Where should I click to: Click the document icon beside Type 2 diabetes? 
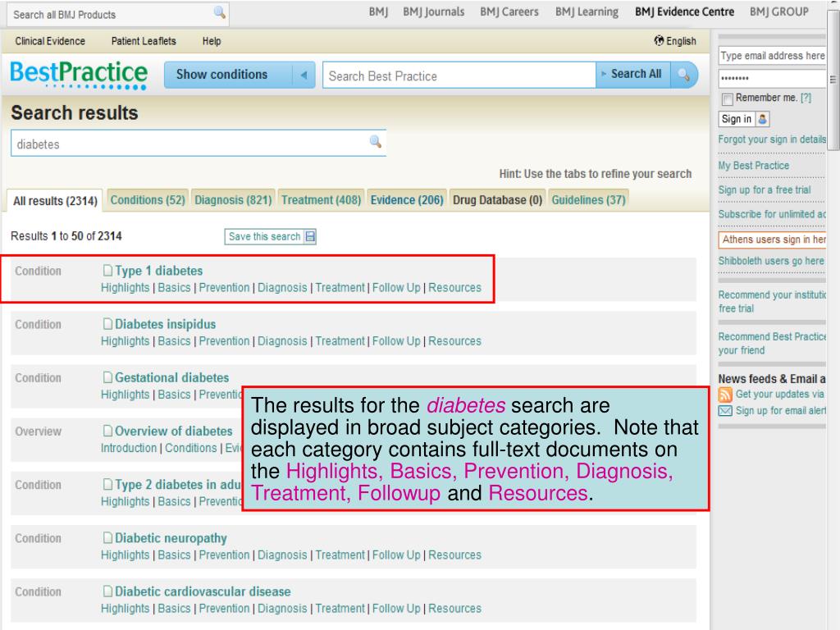(107, 485)
